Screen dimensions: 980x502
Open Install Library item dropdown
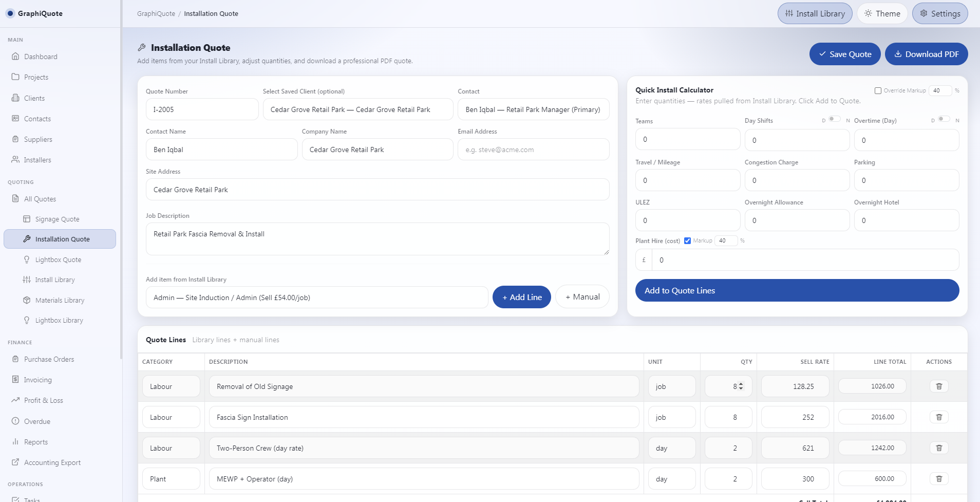(x=317, y=298)
